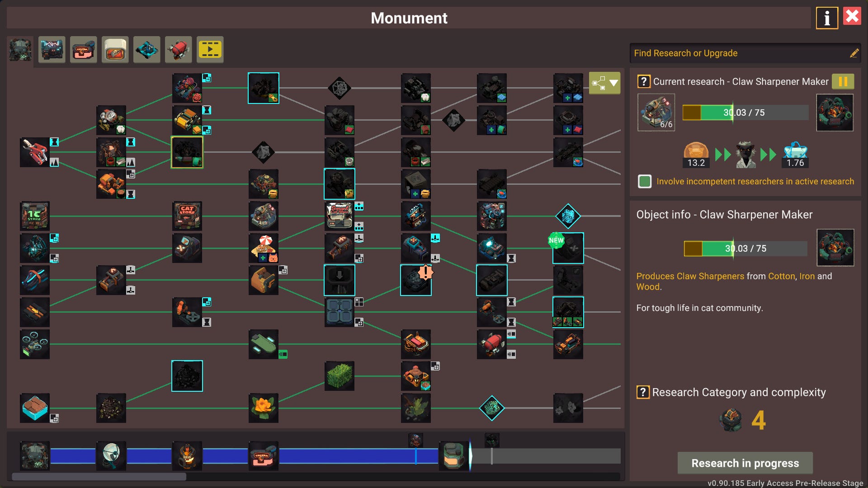Click the beach umbrella research node
This screenshot has height=488, width=868.
(263, 248)
